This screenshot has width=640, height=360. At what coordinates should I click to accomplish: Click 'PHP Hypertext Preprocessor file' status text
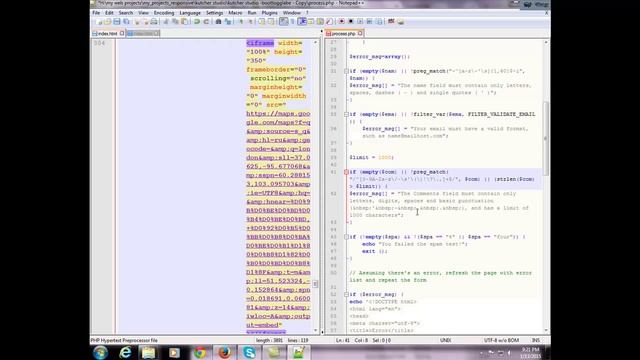[124, 340]
